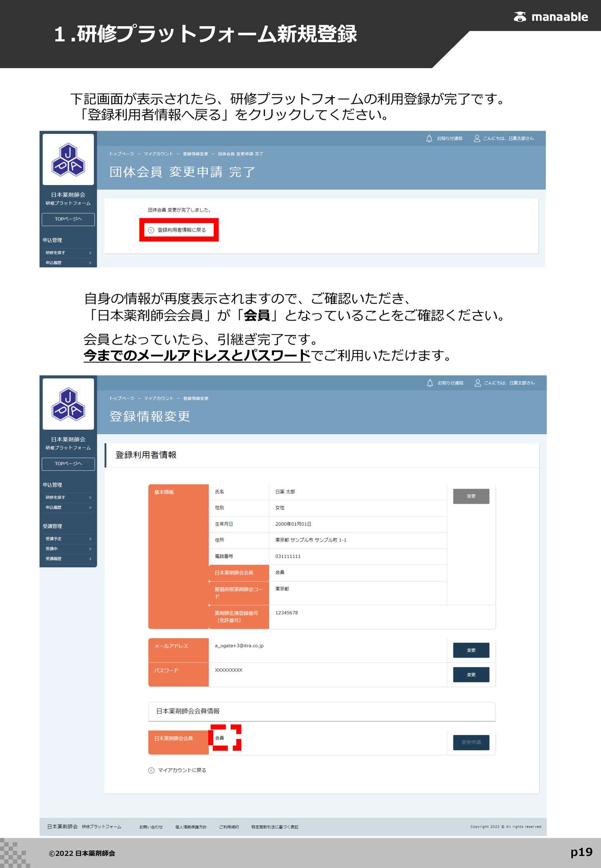Click 登録利用者情報に戻る link
Screen dimensions: 601x868
(x=182, y=230)
